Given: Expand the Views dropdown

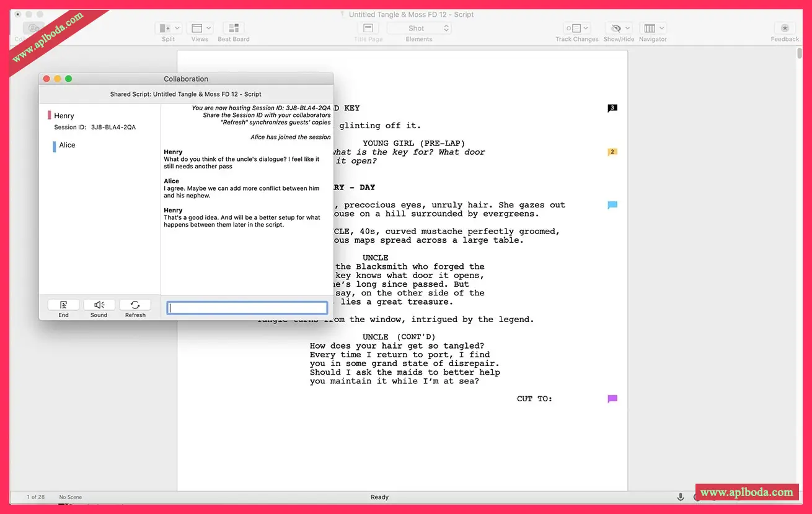Looking at the screenshot, I should [208, 28].
